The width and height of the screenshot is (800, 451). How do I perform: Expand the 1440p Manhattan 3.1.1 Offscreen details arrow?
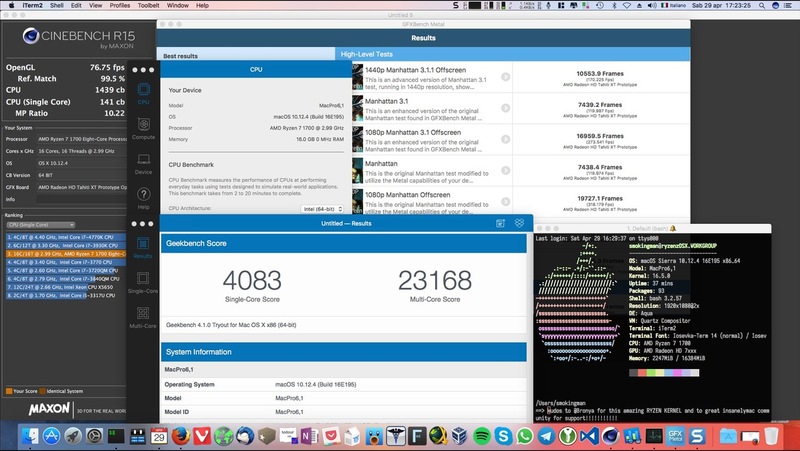tap(505, 77)
